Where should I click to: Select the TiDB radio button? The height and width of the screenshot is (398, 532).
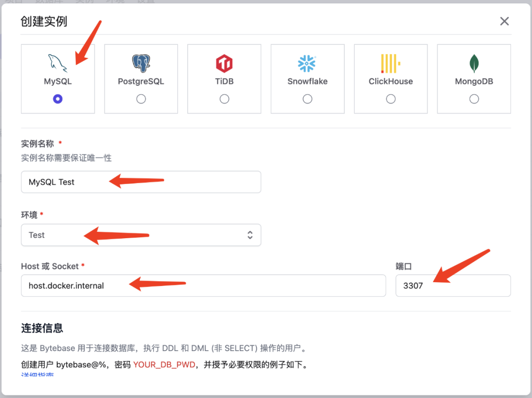click(x=224, y=99)
